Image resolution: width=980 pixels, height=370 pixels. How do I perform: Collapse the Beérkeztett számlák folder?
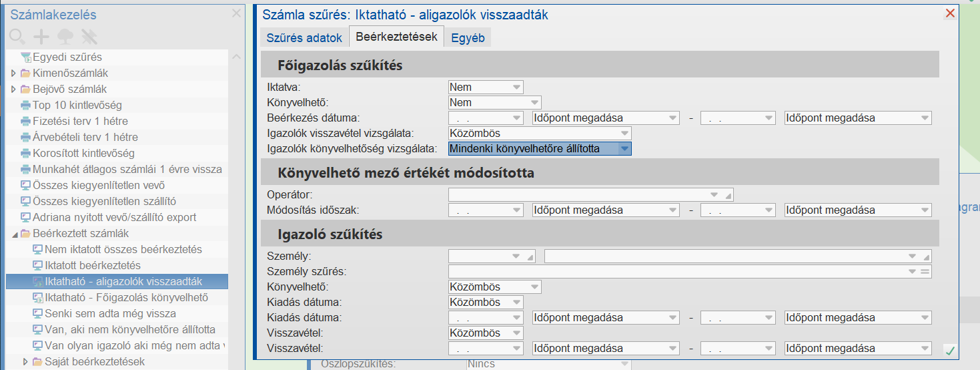13,234
